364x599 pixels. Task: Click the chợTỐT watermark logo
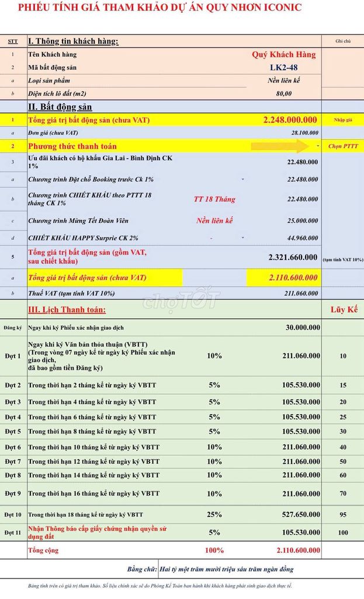tap(181, 301)
